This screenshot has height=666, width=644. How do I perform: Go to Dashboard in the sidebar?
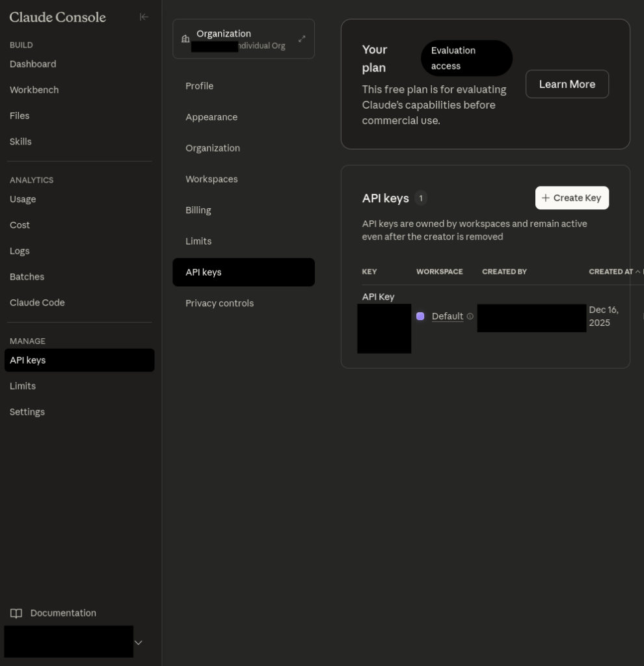click(33, 64)
